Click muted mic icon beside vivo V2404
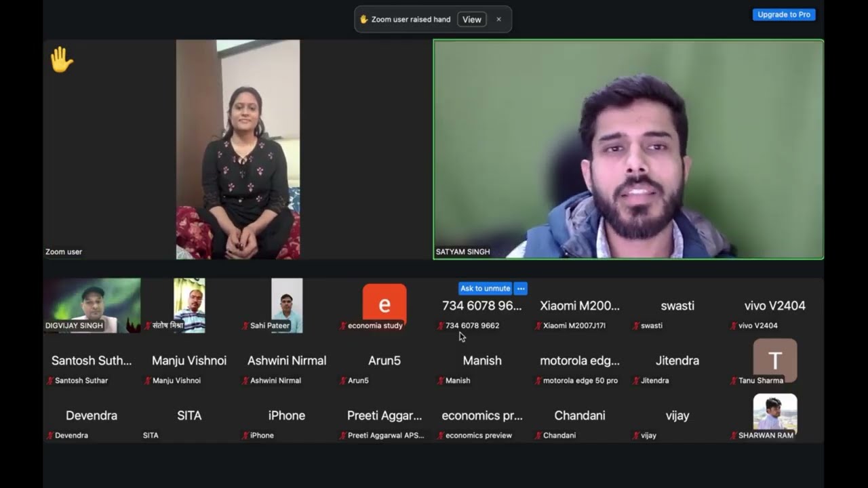This screenshot has height=488, width=868. [x=734, y=326]
